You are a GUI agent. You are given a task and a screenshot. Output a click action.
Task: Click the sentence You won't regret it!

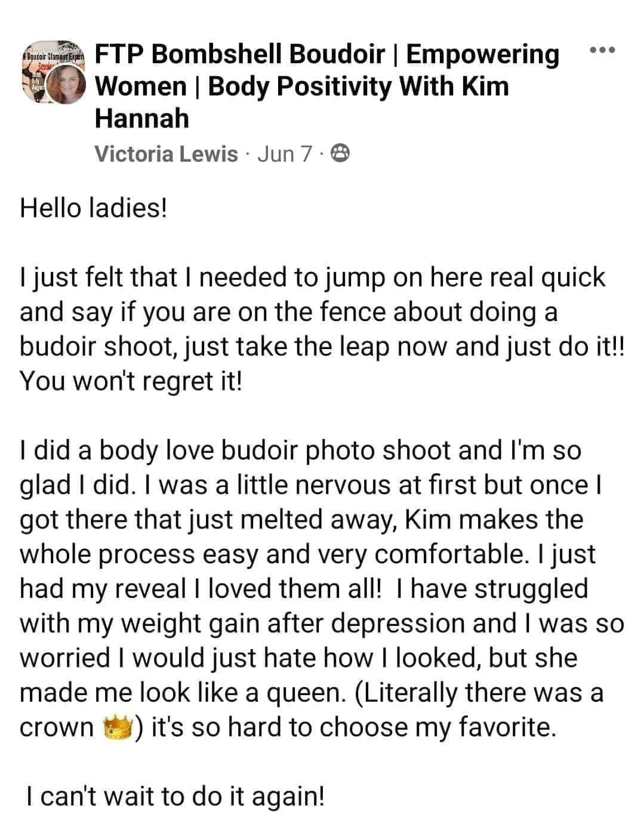(131, 381)
